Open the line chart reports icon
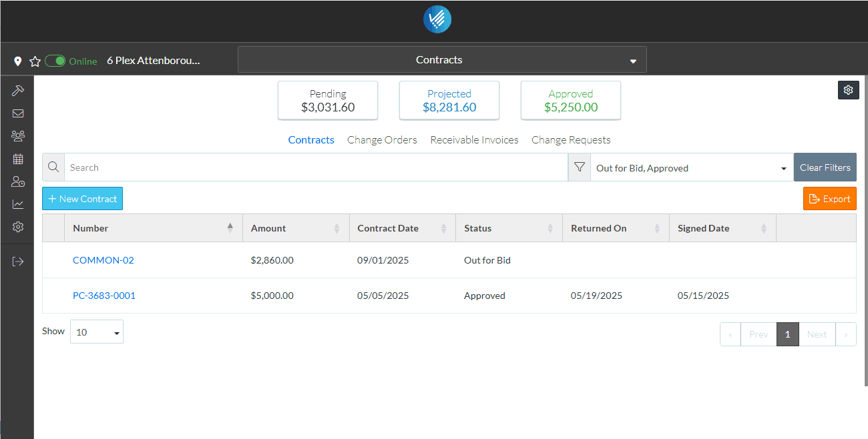This screenshot has width=868, height=439. pos(18,204)
